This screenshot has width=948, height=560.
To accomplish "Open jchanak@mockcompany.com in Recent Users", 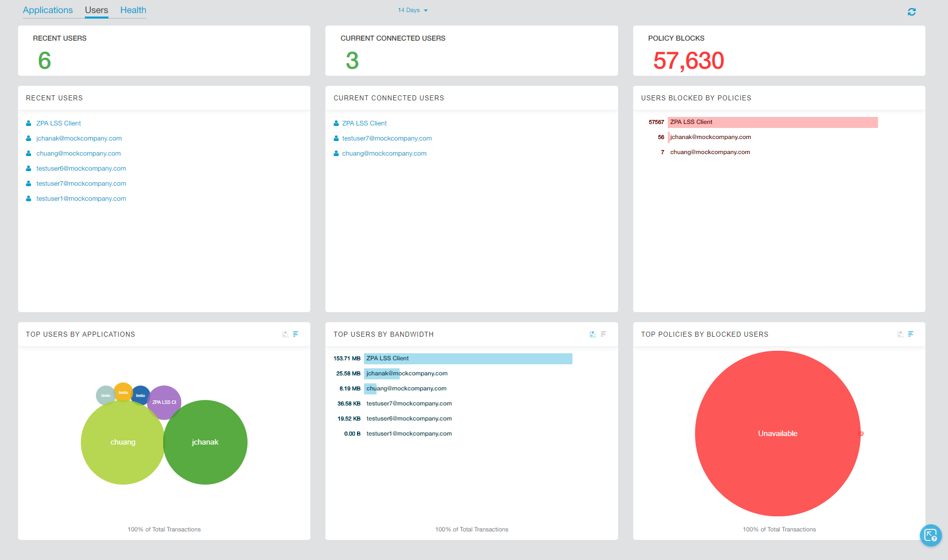I will pos(79,138).
